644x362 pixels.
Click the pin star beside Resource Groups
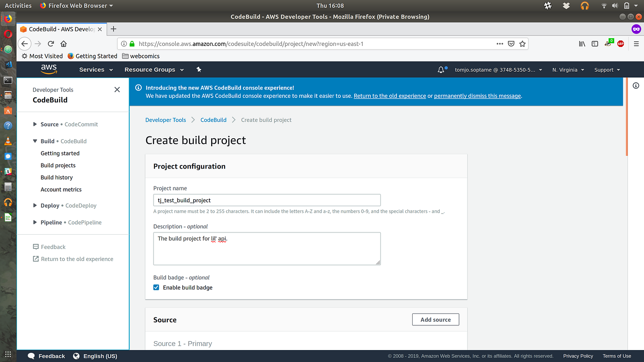pyautogui.click(x=199, y=69)
